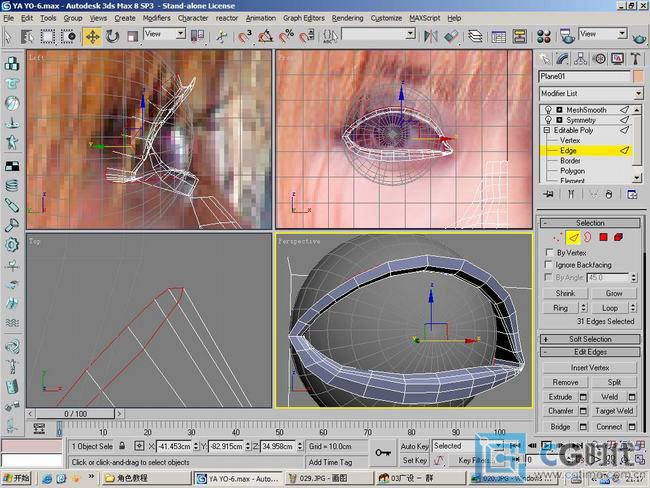Viewport: 650px width, 488px height.
Task: Select the Rotate tool in toolbar
Action: 112,37
